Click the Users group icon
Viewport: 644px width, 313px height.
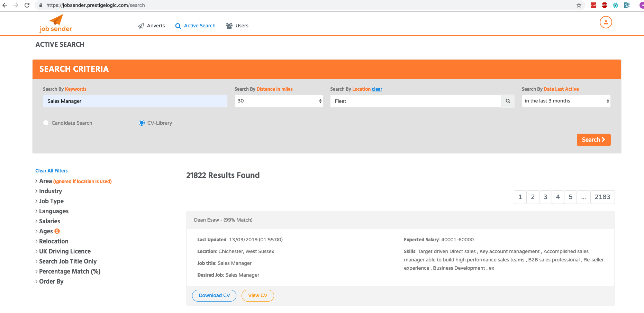click(x=229, y=26)
